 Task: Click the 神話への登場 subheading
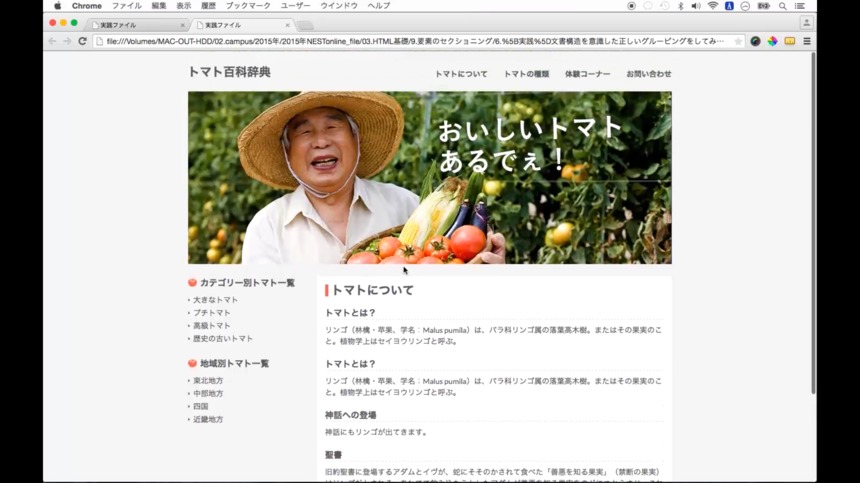click(x=350, y=415)
